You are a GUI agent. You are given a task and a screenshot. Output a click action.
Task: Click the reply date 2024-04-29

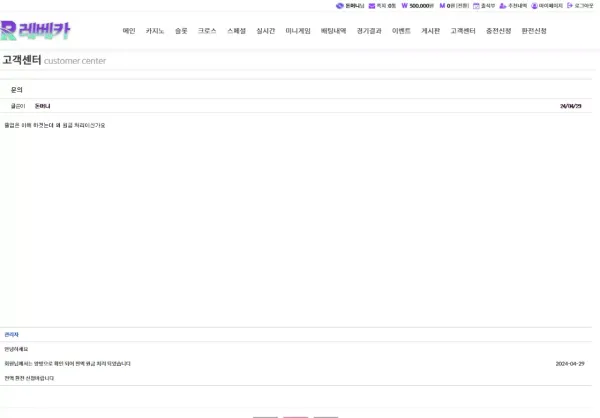tap(570, 364)
